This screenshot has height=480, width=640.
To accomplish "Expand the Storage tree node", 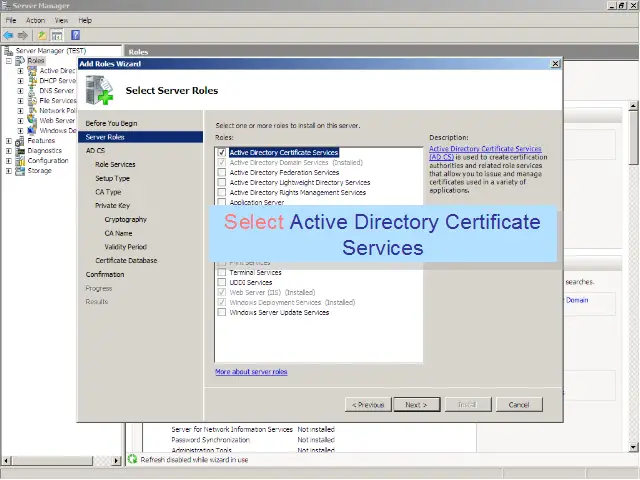I will pos(9,171).
